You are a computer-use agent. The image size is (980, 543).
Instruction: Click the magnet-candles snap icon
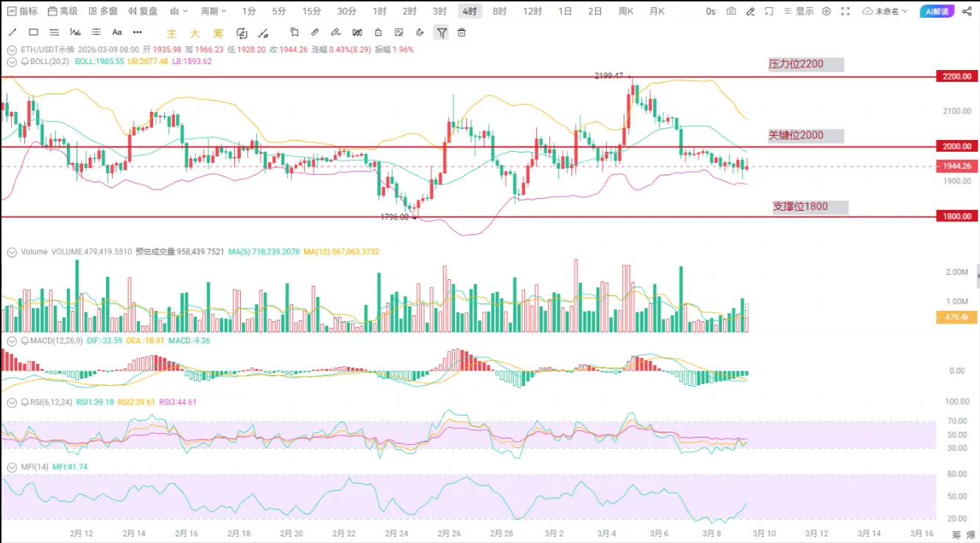click(x=357, y=32)
